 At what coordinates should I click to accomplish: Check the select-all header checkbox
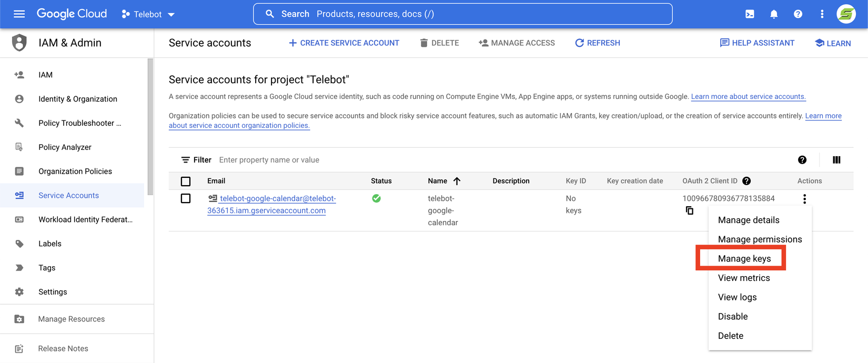tap(186, 181)
